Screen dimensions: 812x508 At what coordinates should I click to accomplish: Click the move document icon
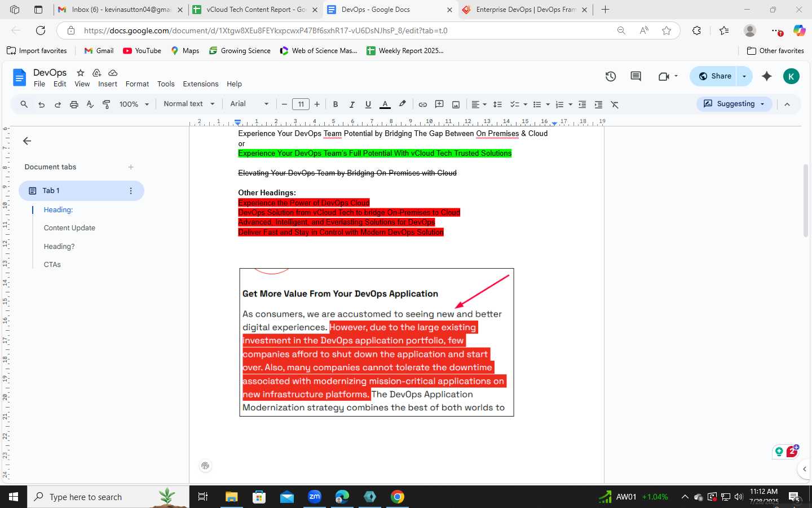click(96, 73)
